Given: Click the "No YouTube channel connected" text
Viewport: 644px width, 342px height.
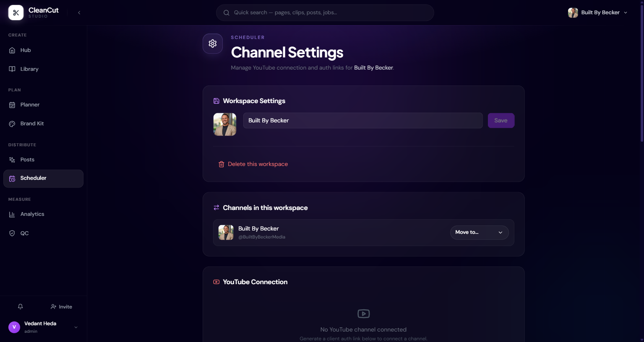Looking at the screenshot, I should pos(363,330).
